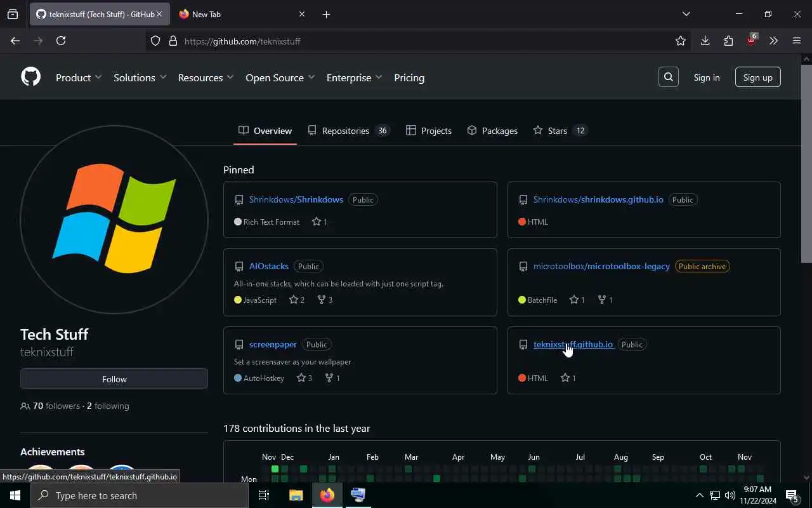Click the star count on screenpaper
Image resolution: width=812 pixels, height=508 pixels.
304,378
